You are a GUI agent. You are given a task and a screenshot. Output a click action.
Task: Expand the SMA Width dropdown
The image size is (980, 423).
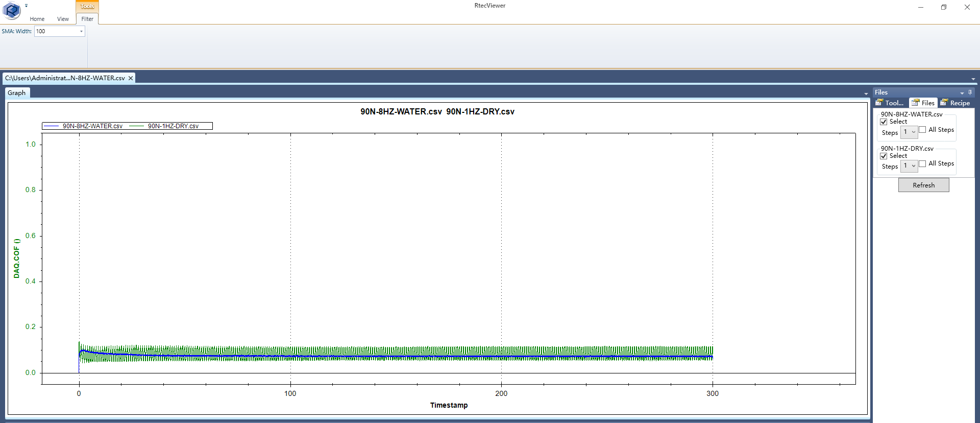point(81,32)
